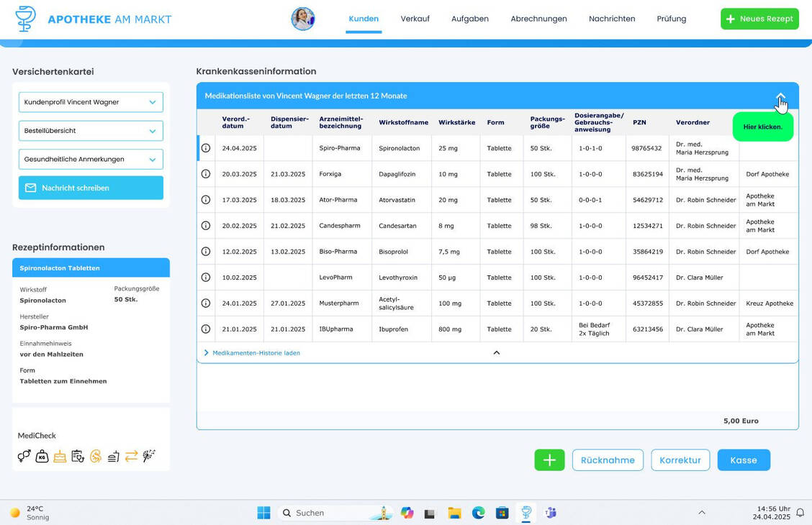Image resolution: width=812 pixels, height=525 pixels.
Task: Open the Windows Start menu
Action: (x=263, y=513)
